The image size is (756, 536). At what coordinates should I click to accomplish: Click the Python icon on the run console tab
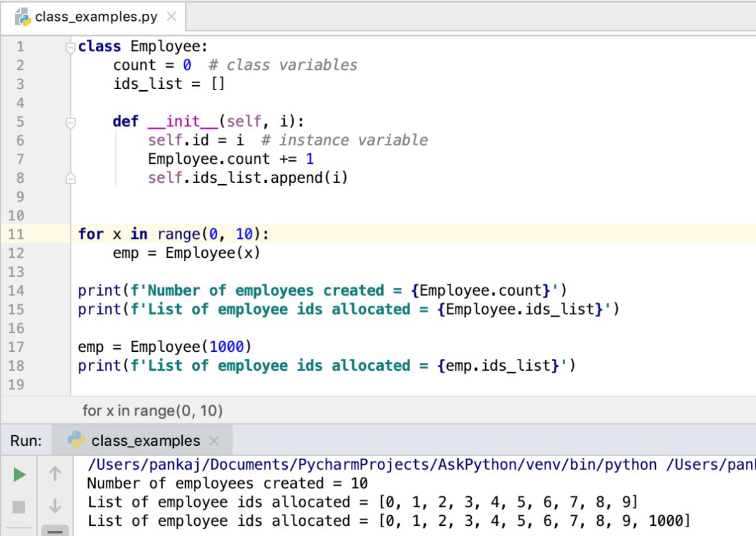(x=77, y=441)
